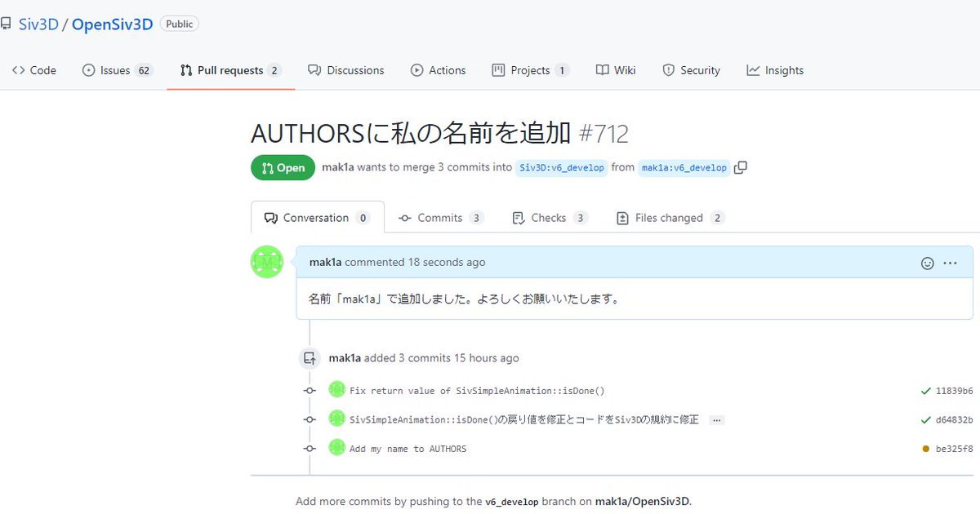Open commit hash d64832b

[x=954, y=420]
